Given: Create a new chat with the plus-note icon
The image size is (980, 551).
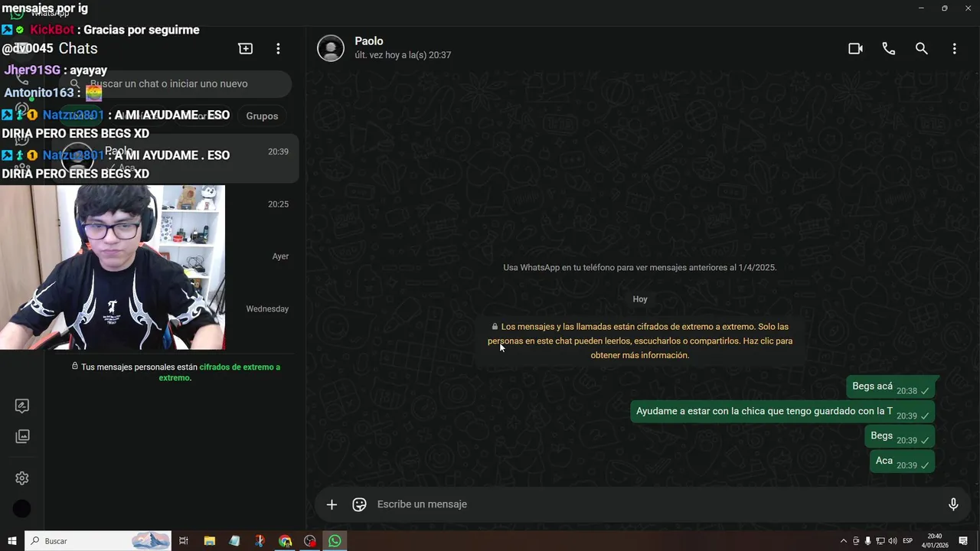Looking at the screenshot, I should 245,48.
